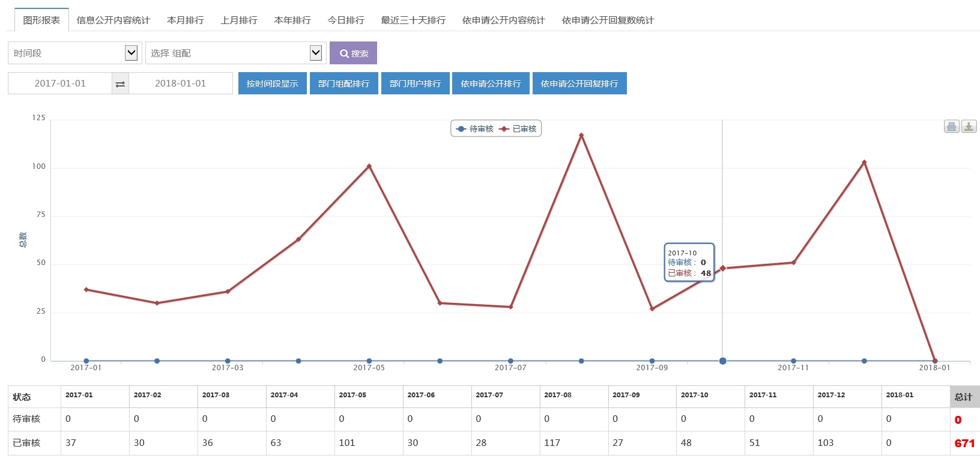
Task: Click start date field 2017-01-01
Action: [60, 84]
